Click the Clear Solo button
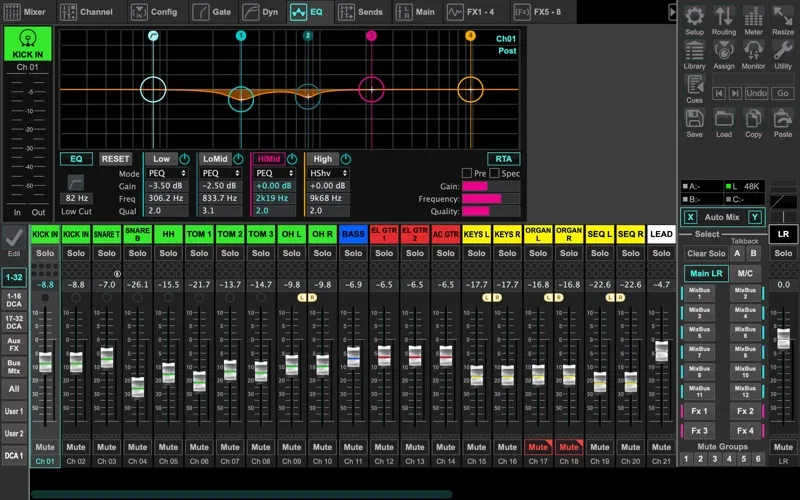Screen dimensions: 800x500 pos(706,253)
